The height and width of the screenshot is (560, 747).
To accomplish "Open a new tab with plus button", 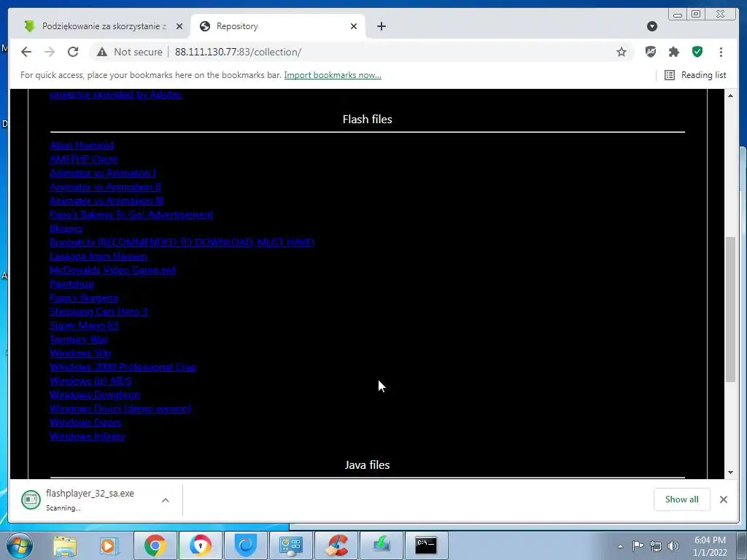I will pos(381,26).
